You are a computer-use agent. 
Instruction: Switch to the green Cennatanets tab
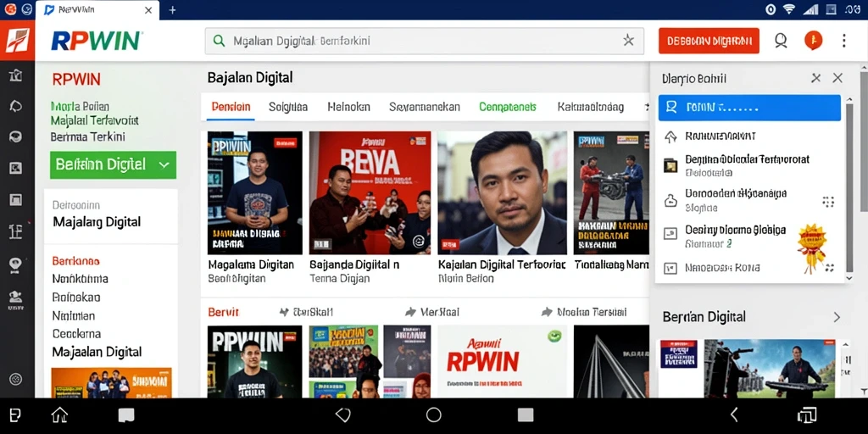click(x=508, y=107)
